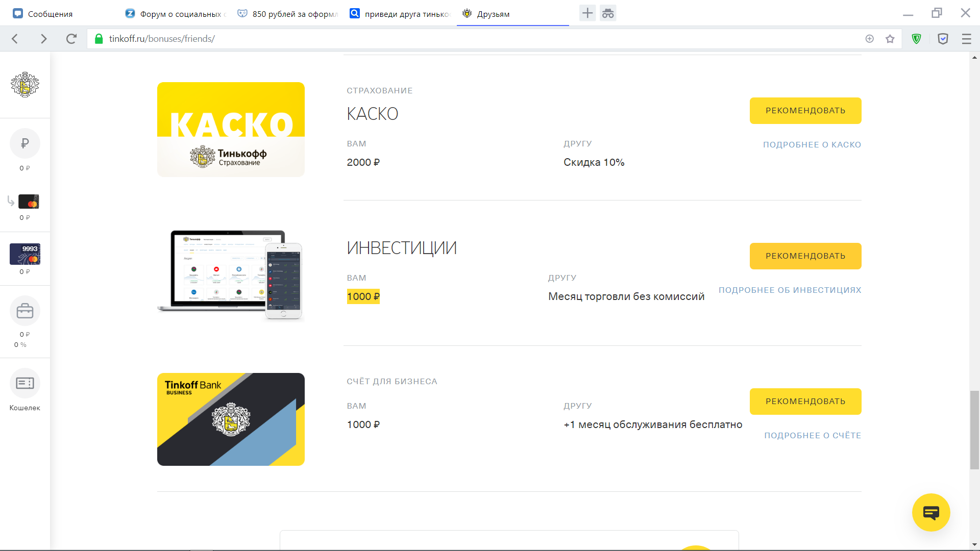Open the blue shield checkmark extension icon
Screen dimensions: 980x551
click(x=943, y=39)
